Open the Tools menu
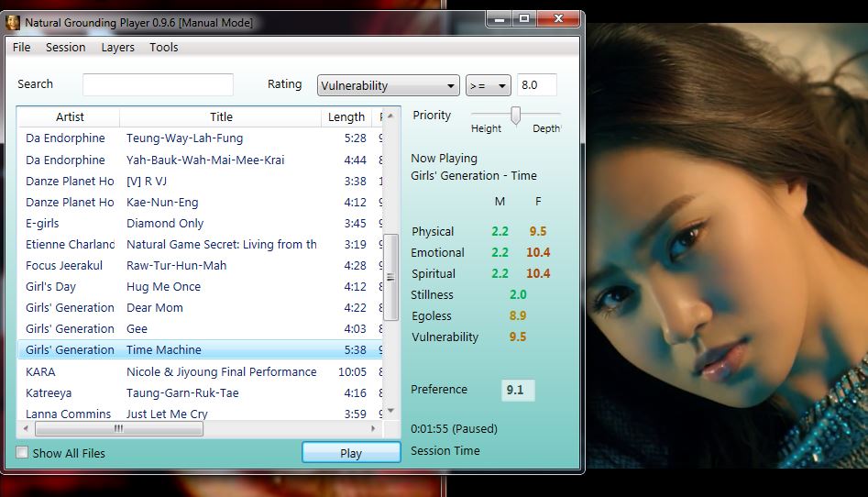The width and height of the screenshot is (868, 497). 164,47
